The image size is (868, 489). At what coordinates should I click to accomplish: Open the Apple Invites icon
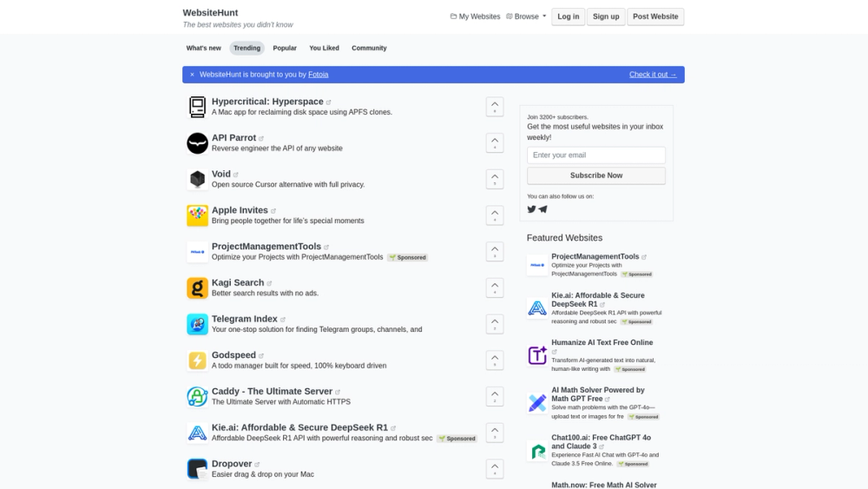[x=197, y=215]
